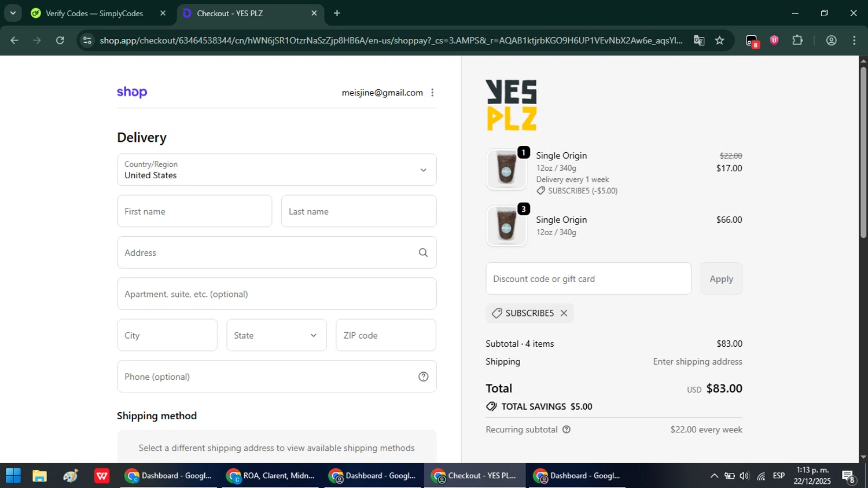Open the ROA, Clarent, Midn... taskbar window
868x488 pixels.
[271, 476]
